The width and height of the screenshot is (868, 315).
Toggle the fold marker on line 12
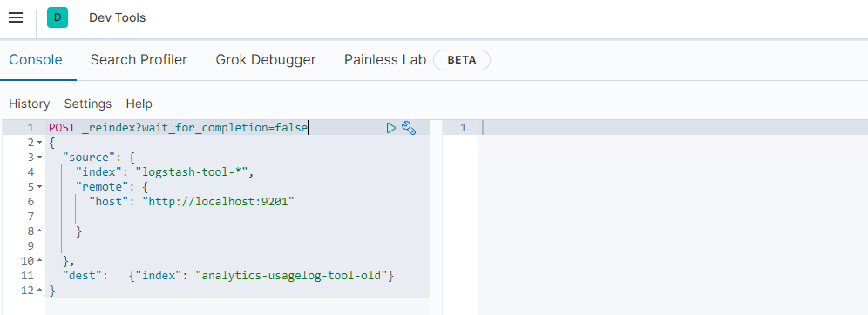pos(39,290)
